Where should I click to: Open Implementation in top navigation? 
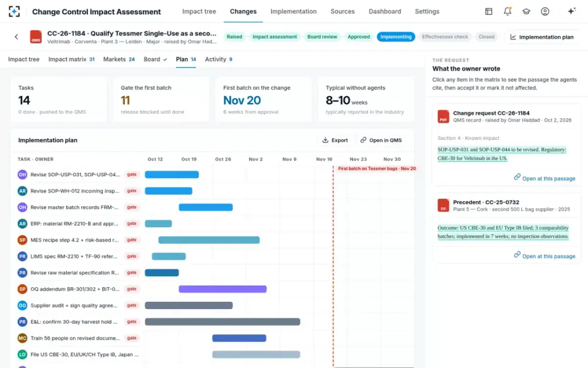point(294,11)
